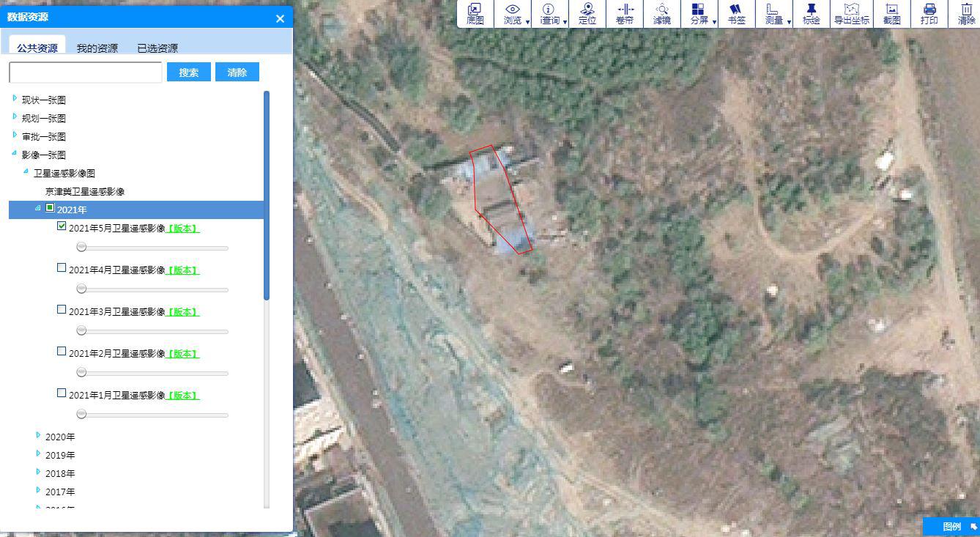
Task: Collapse the 2021年 tree node arrow
Action: tap(38, 208)
